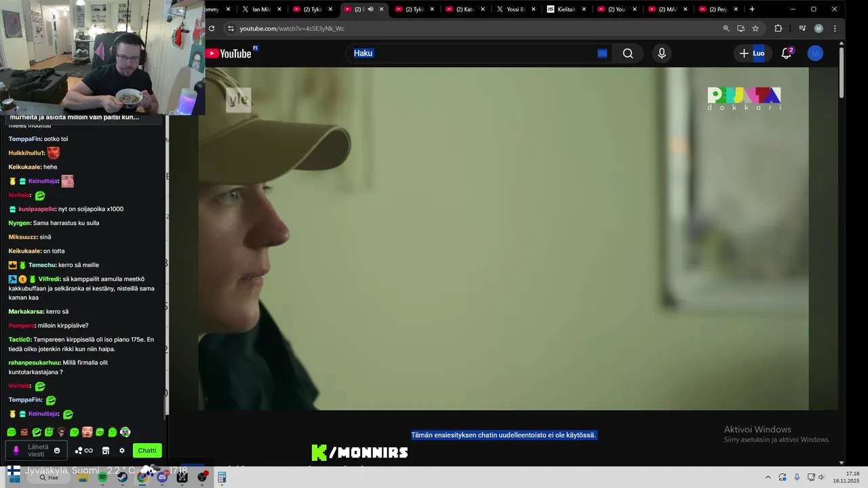The height and width of the screenshot is (488, 868).
Task: Click the system tray microphone icon
Action: click(797, 477)
